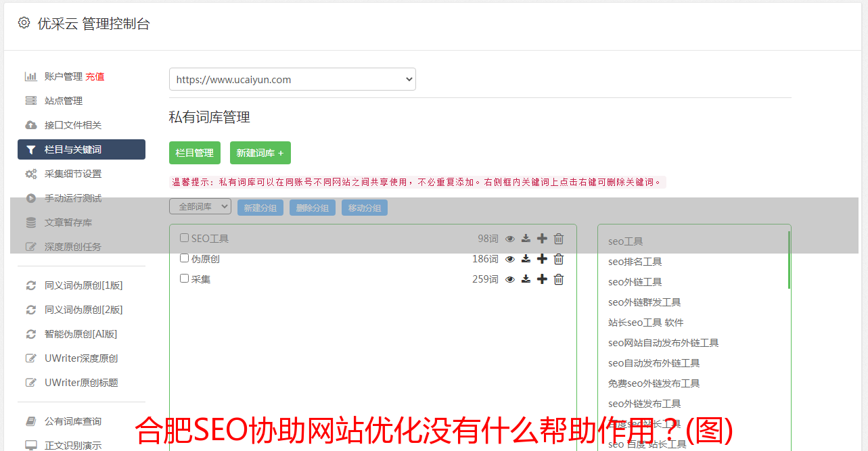
Task: Delete the 采集 library with trash icon
Action: 559,279
